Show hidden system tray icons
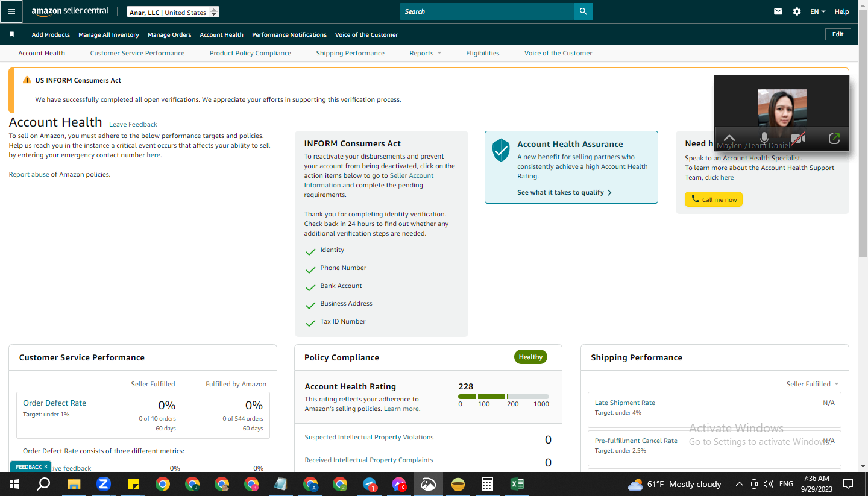This screenshot has height=496, width=868. (740, 484)
